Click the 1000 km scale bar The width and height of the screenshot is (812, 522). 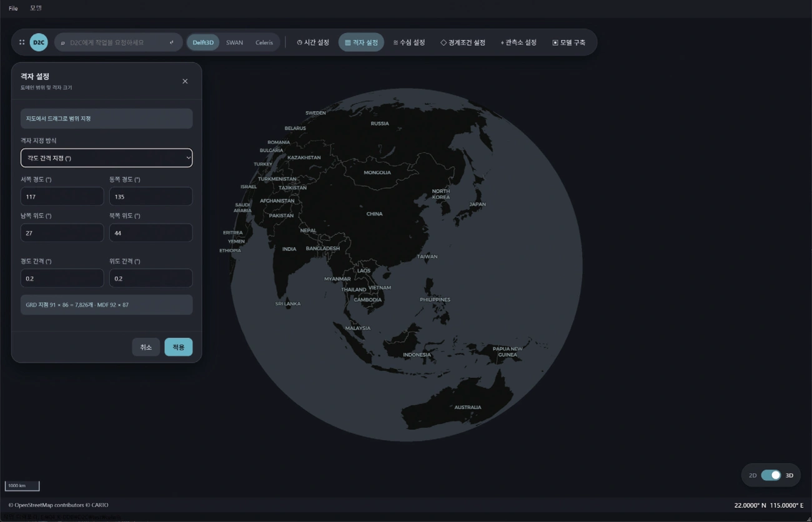(x=22, y=486)
